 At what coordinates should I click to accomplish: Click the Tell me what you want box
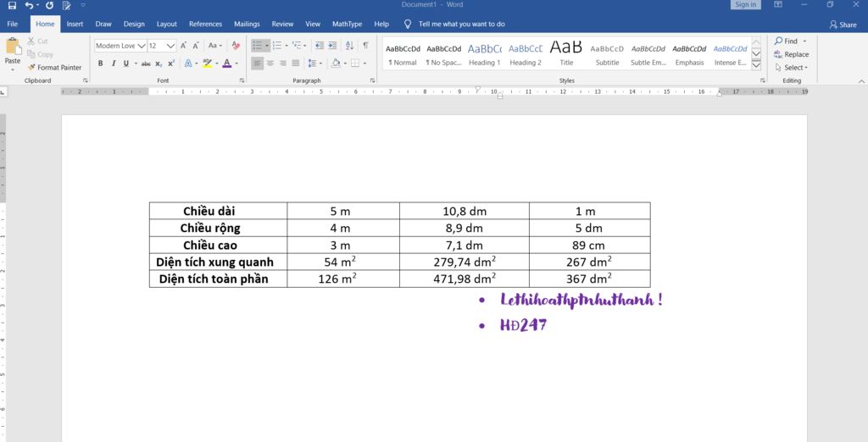pos(462,24)
